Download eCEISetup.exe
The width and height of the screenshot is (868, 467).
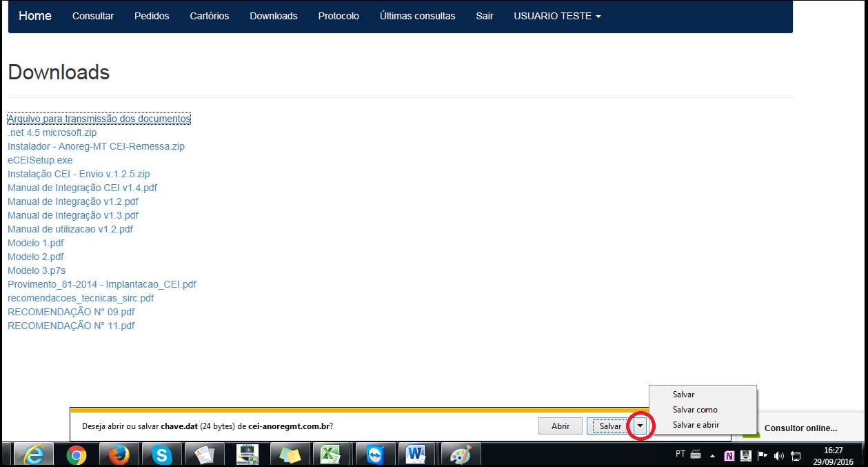pos(40,160)
